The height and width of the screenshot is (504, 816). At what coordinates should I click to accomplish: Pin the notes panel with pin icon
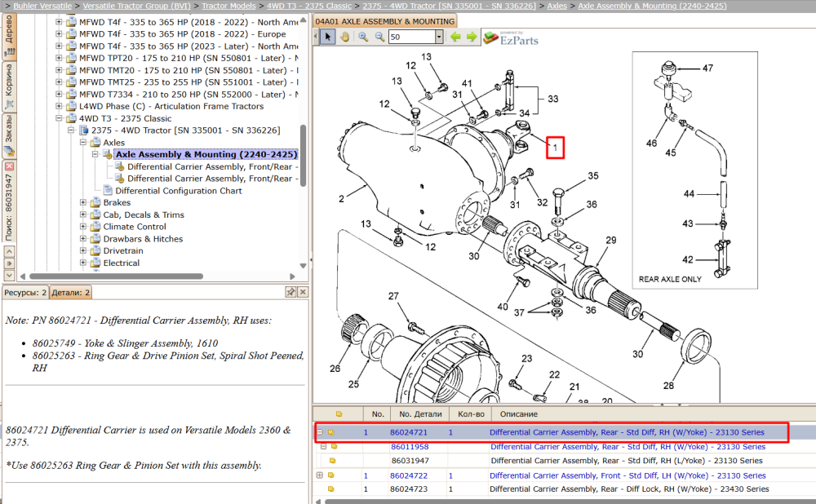pyautogui.click(x=291, y=292)
